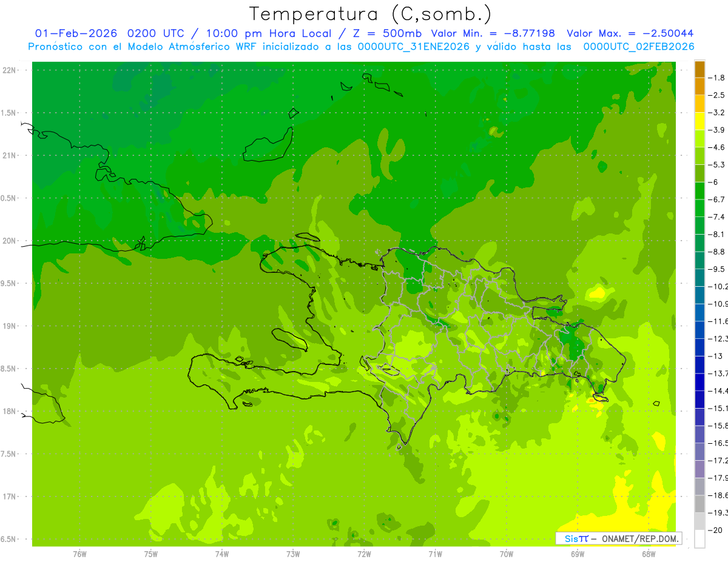Screen dimensions: 728x562
Task: Click the '69W' longitude label
Action: click(578, 554)
